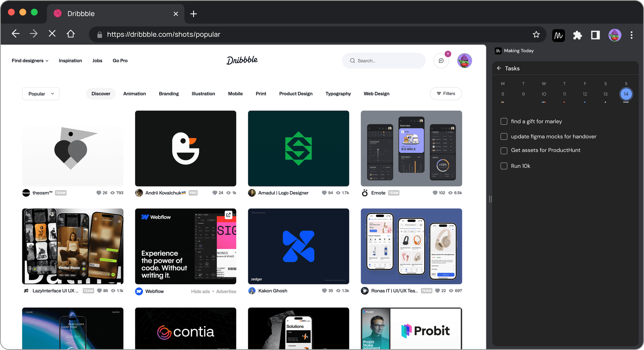This screenshot has height=350, width=644.
Task: Stop page loading with the X button
Action: (x=52, y=34)
